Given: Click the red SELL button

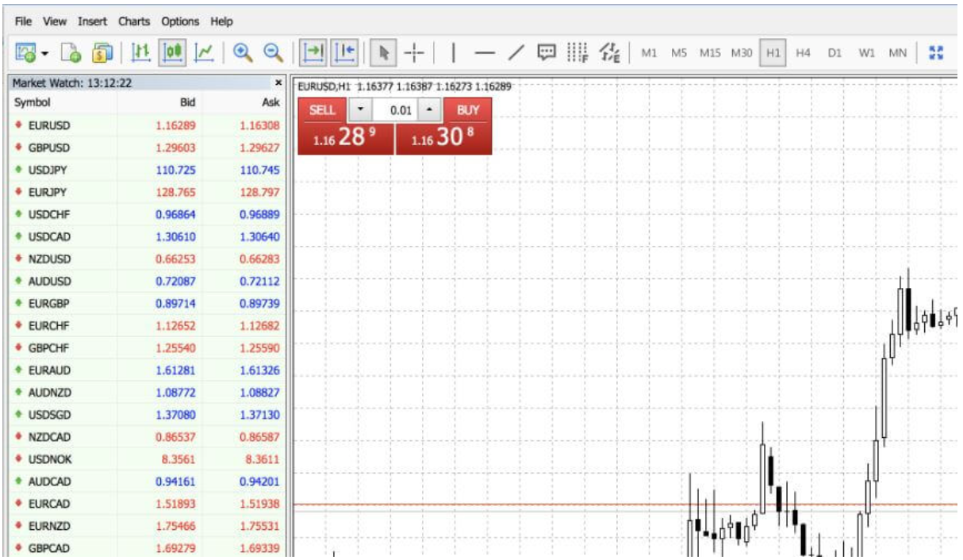Looking at the screenshot, I should point(322,110).
